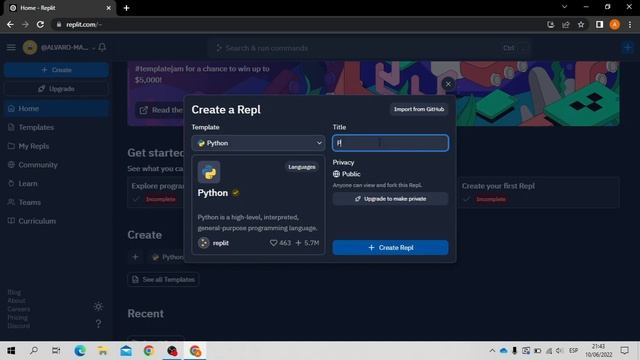Toggle the light/dark theme sun icon
Image resolution: width=640 pixels, height=360 pixels.
(x=98, y=307)
